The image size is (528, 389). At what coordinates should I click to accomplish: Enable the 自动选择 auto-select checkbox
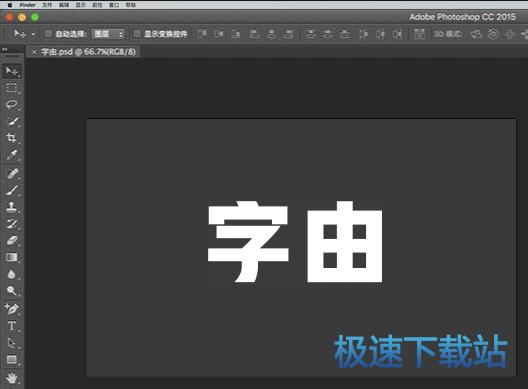[48, 34]
